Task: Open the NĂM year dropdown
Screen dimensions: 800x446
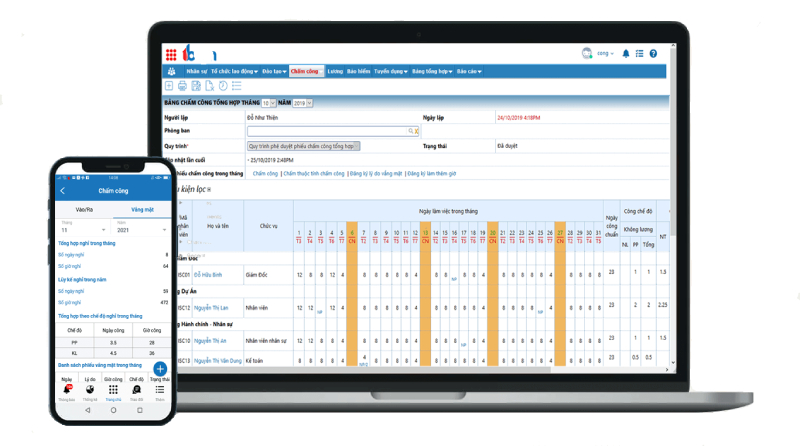Action: (x=303, y=102)
